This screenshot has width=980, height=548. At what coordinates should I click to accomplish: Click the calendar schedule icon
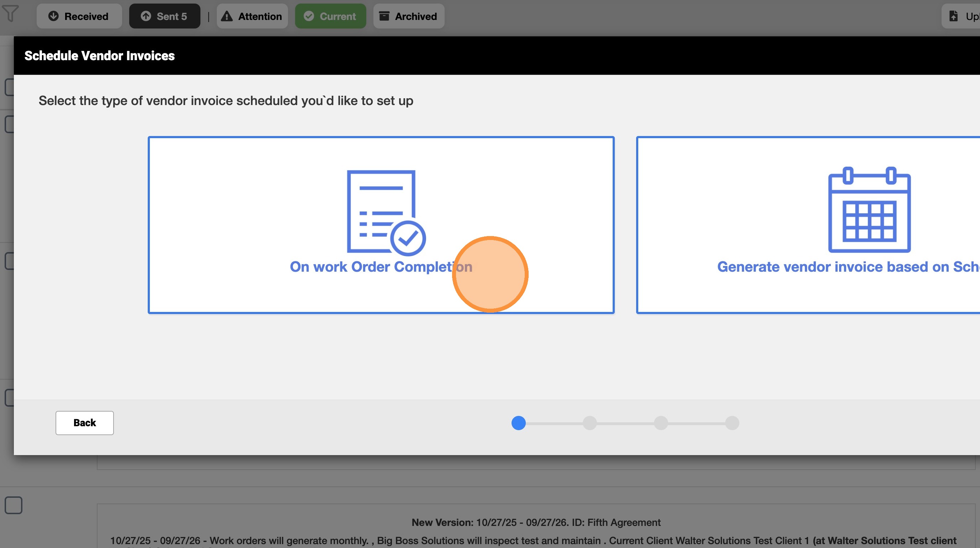869,210
